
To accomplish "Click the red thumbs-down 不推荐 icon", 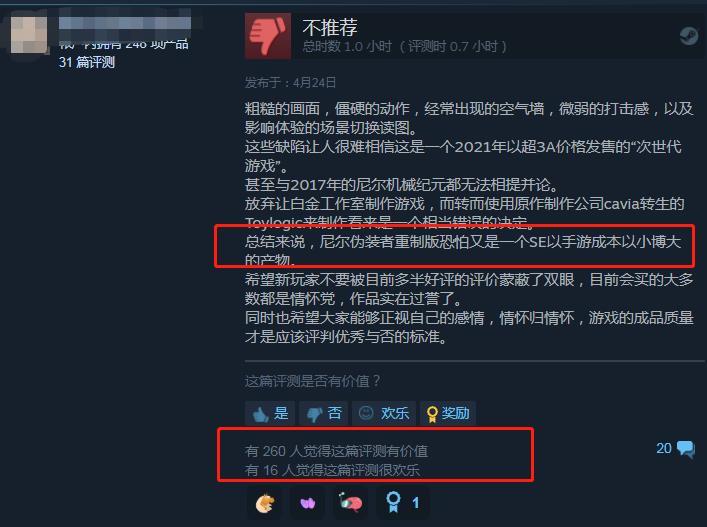I will tap(268, 36).
